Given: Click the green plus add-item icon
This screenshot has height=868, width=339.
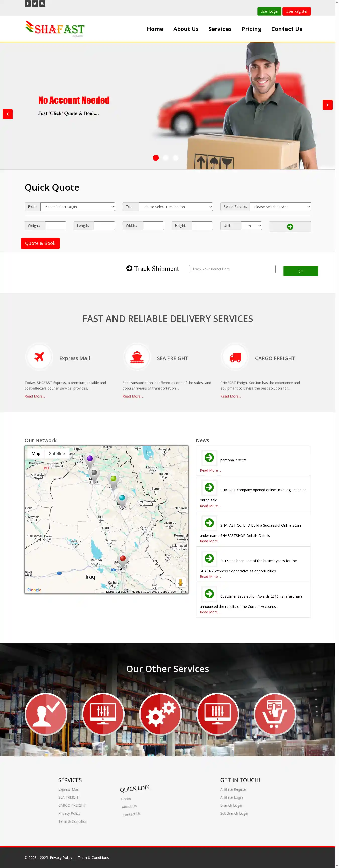Looking at the screenshot, I should coord(290,227).
